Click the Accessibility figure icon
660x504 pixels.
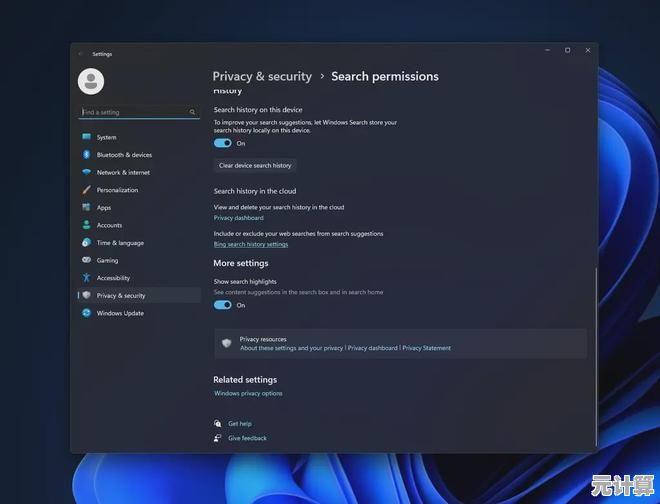pos(87,278)
